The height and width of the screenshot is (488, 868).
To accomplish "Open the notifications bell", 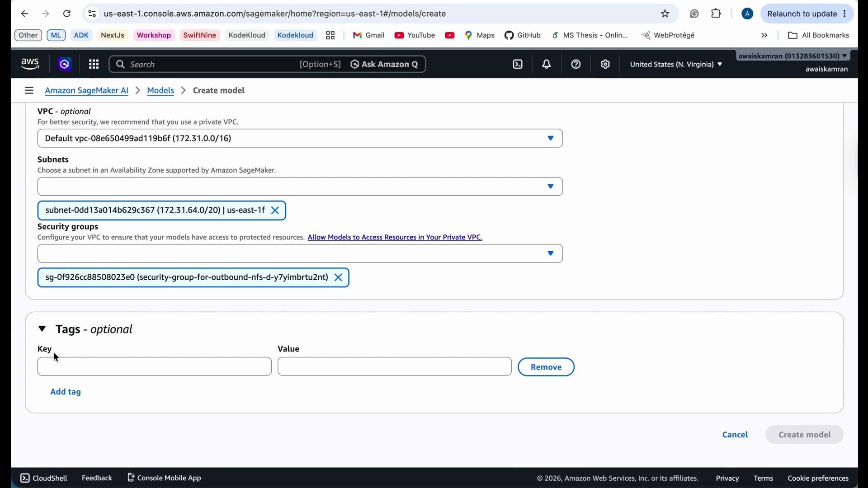I will pyautogui.click(x=547, y=65).
